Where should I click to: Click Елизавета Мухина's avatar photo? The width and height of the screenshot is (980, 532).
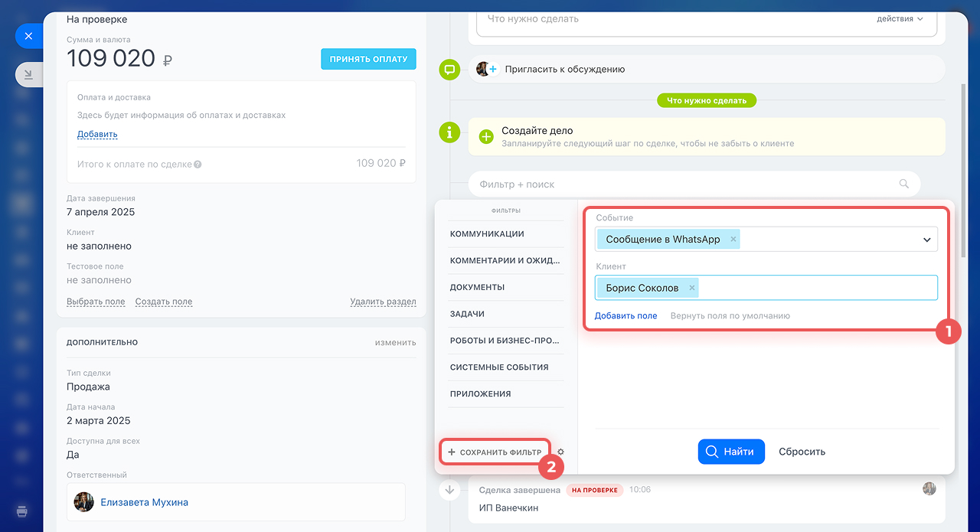coord(83,502)
